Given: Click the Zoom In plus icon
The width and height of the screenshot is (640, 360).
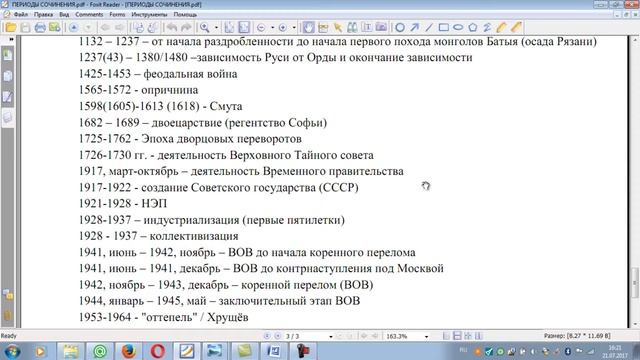Looking at the screenshot, I should [282, 27].
